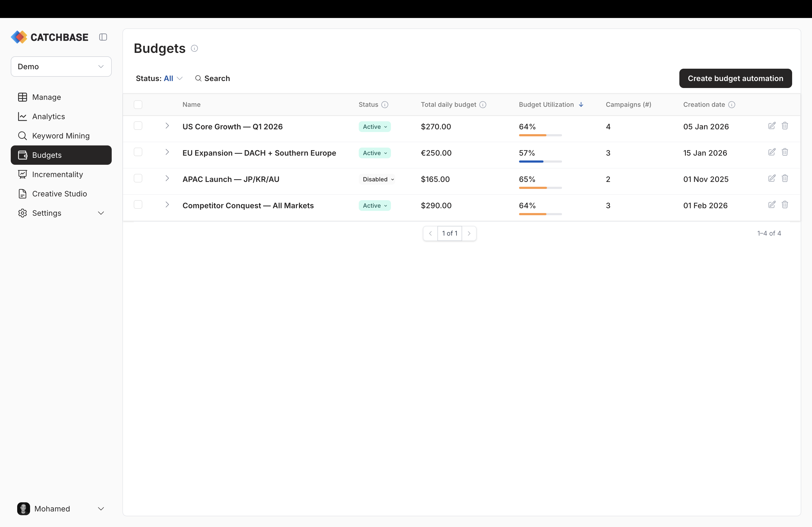Check the select-all checkbox in table header

[138, 105]
